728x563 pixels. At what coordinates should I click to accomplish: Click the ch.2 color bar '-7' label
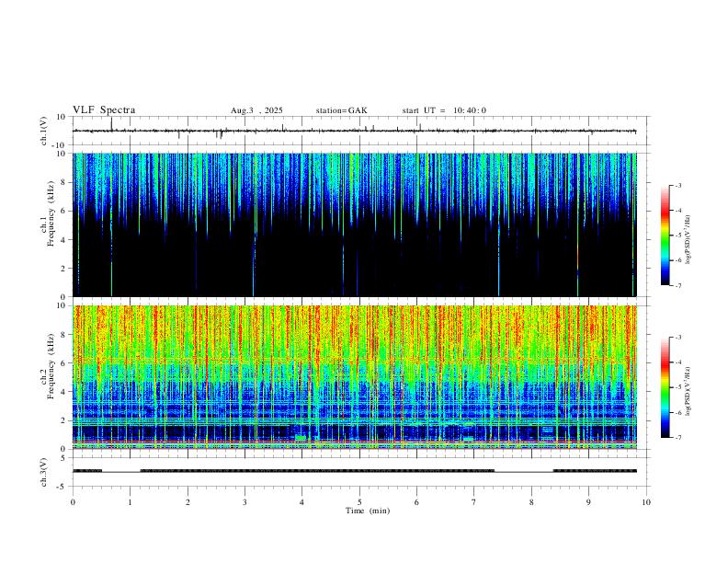(677, 437)
